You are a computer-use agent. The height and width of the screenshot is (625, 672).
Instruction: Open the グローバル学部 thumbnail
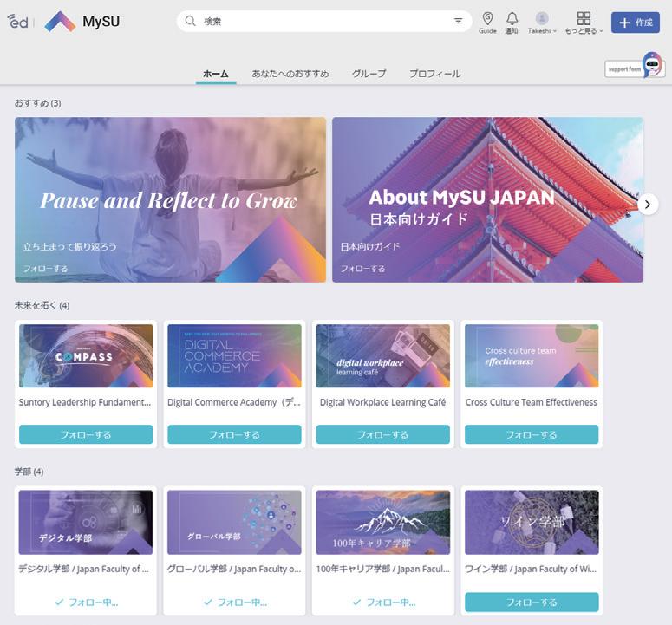(x=234, y=522)
